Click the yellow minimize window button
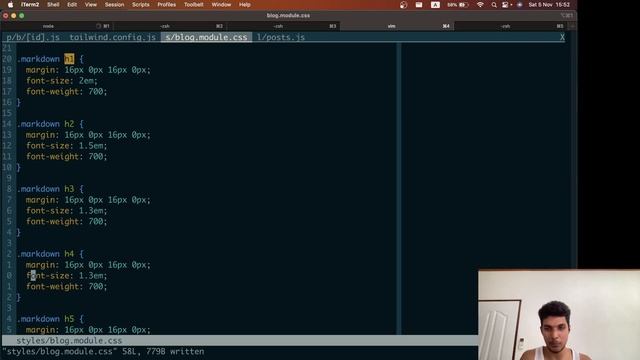Viewport: 640px width, 360px height. coord(13,16)
